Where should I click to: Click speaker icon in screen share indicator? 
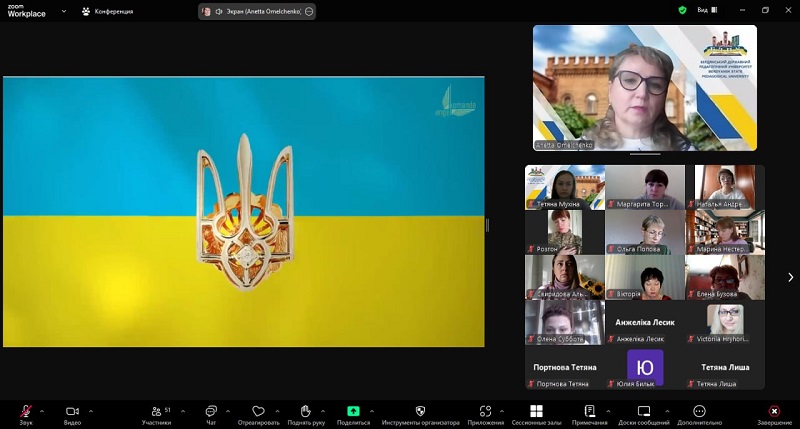tap(218, 11)
